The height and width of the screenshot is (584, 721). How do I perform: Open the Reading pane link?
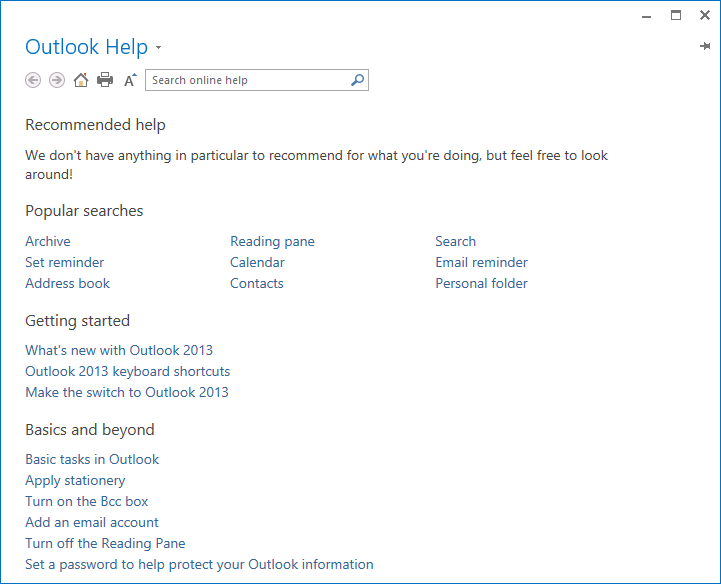(272, 241)
